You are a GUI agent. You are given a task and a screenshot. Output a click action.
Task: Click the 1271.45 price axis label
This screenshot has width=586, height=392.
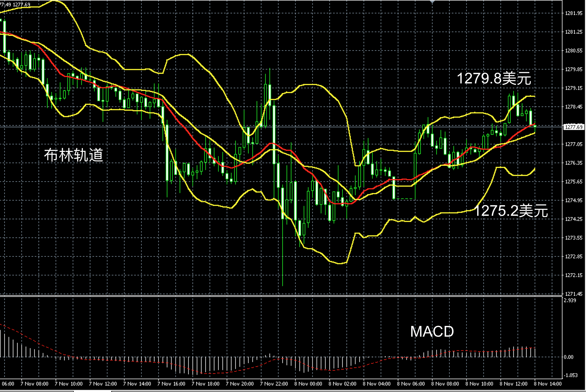[x=574, y=294]
